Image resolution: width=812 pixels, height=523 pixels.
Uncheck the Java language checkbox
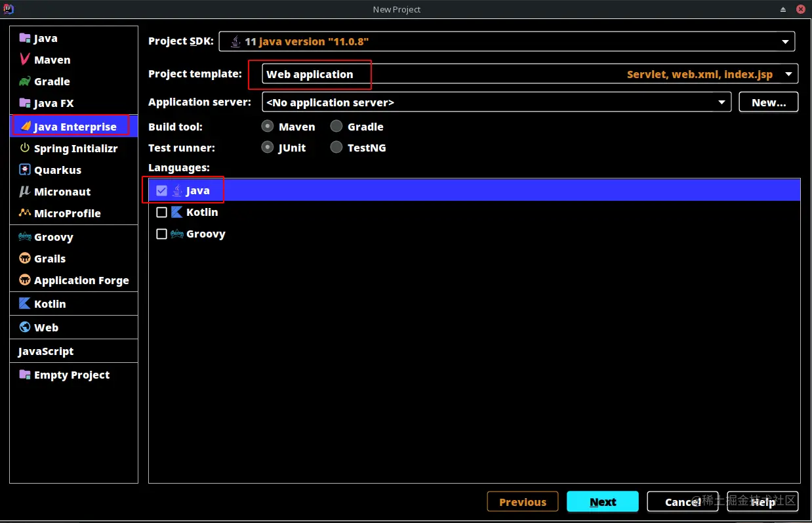[161, 190]
